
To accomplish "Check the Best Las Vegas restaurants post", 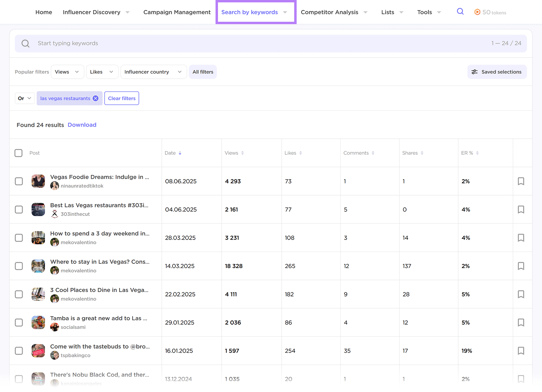I will click(19, 209).
